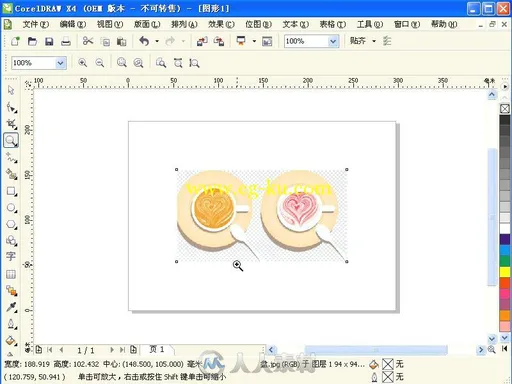Open the 编辑 (Edit) menu

click(73, 24)
